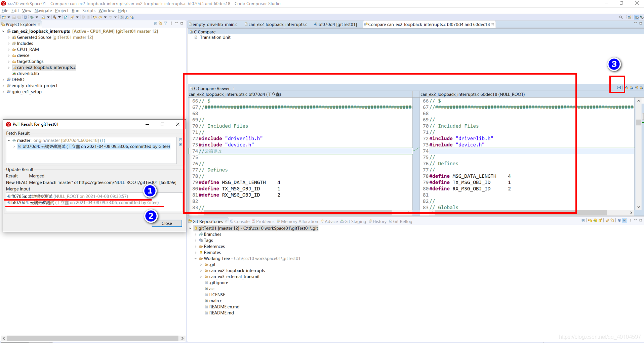The image size is (644, 343).
Task: Expand the DEMO project
Action: tap(3, 80)
